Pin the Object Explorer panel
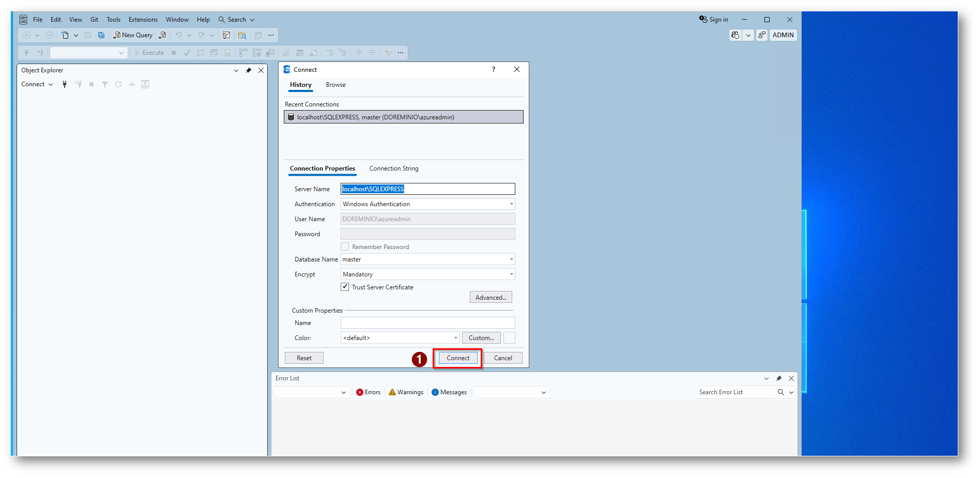The image size is (980, 478). (249, 70)
